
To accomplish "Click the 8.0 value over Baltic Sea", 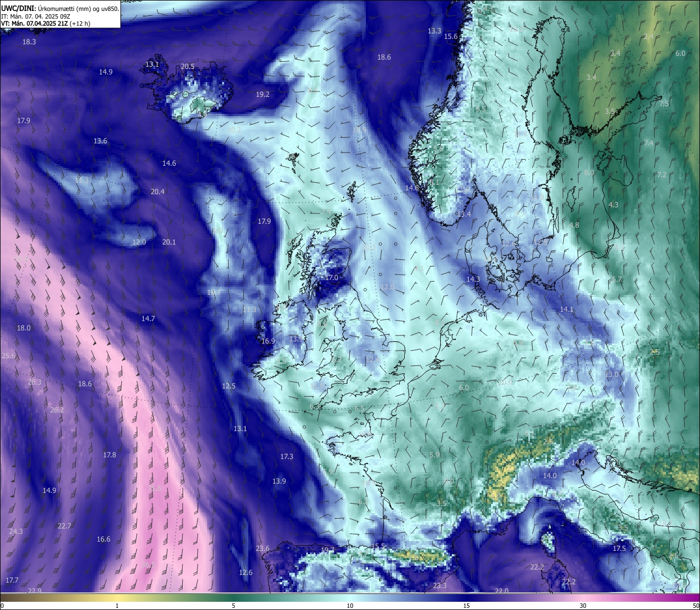I will pos(589,172).
